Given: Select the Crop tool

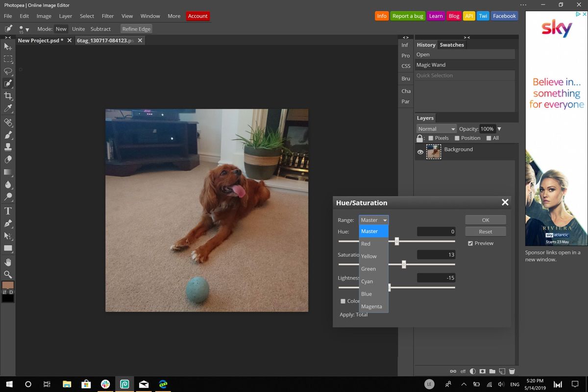Looking at the screenshot, I should pos(8,96).
